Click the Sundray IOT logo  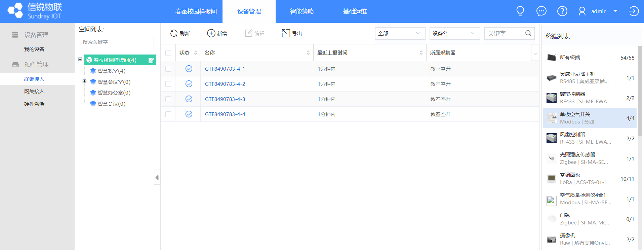tap(35, 11)
